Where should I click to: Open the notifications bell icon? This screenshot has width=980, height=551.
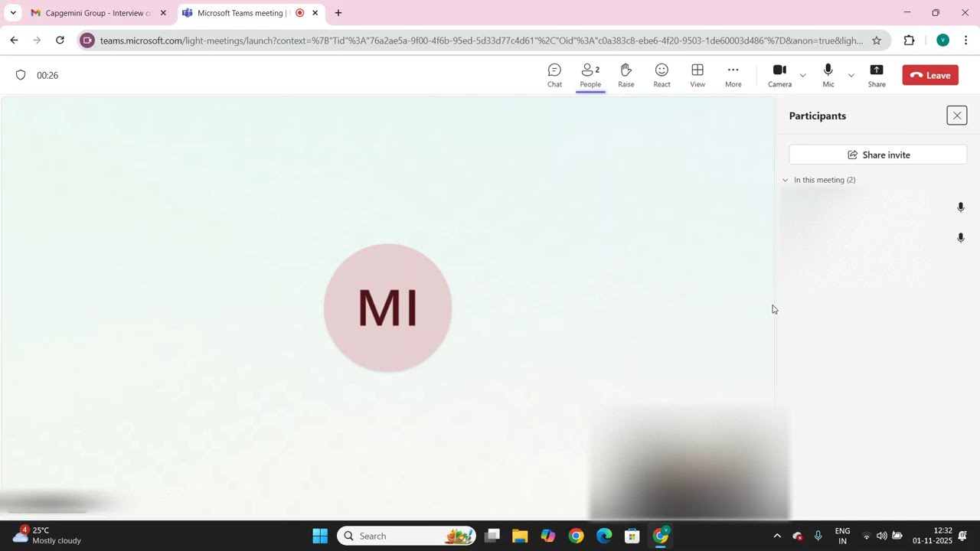(963, 536)
